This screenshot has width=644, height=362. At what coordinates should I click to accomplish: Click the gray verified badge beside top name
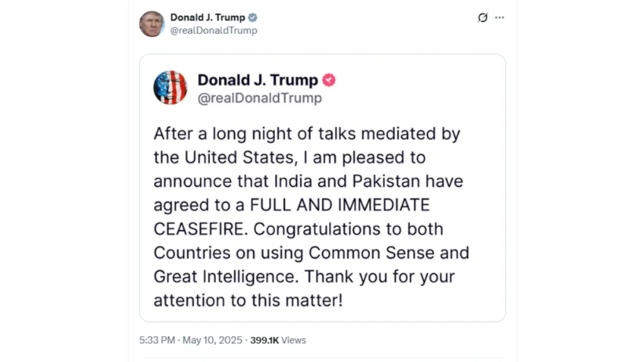252,18
